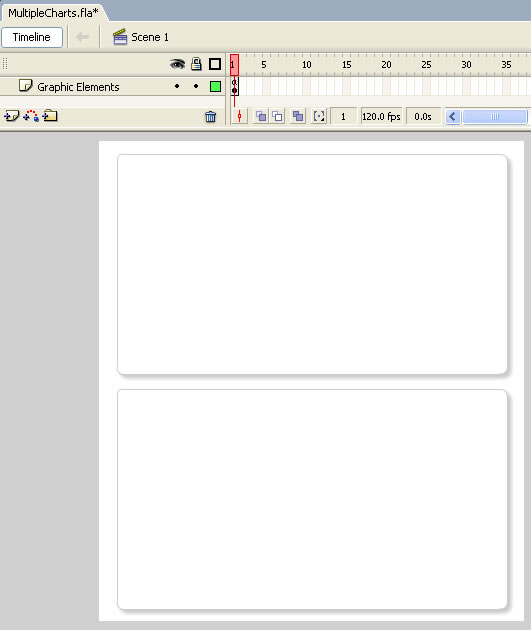The height and width of the screenshot is (630, 531).
Task: Select the Graphic Elements layer
Action: pos(78,87)
